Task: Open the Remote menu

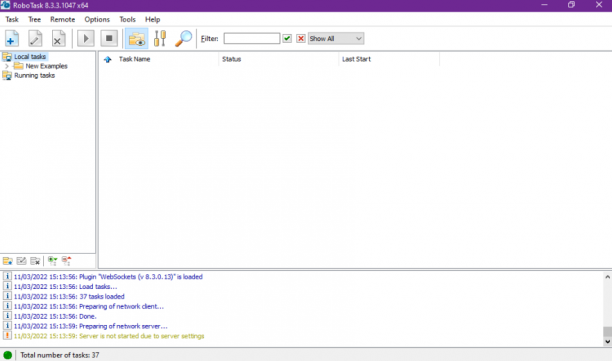Action: point(62,19)
